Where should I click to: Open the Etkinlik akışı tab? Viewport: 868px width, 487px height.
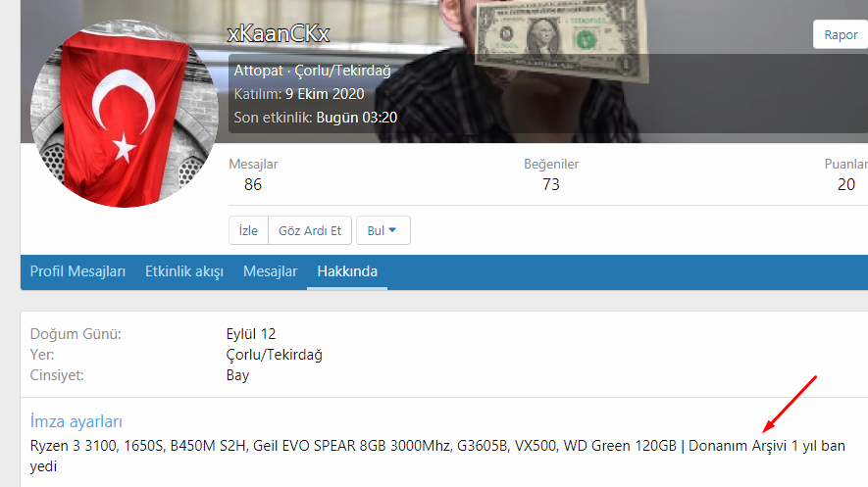pos(184,271)
